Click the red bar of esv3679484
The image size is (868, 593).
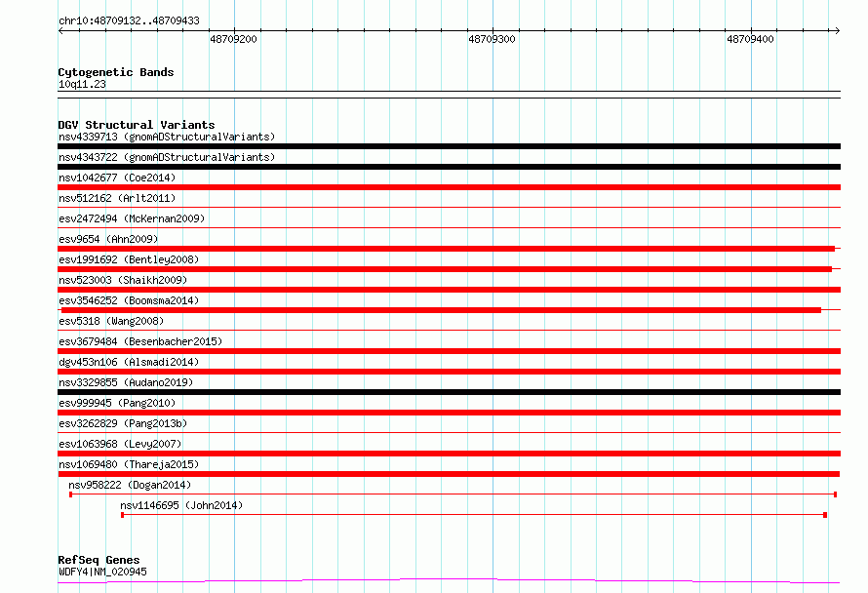point(449,351)
